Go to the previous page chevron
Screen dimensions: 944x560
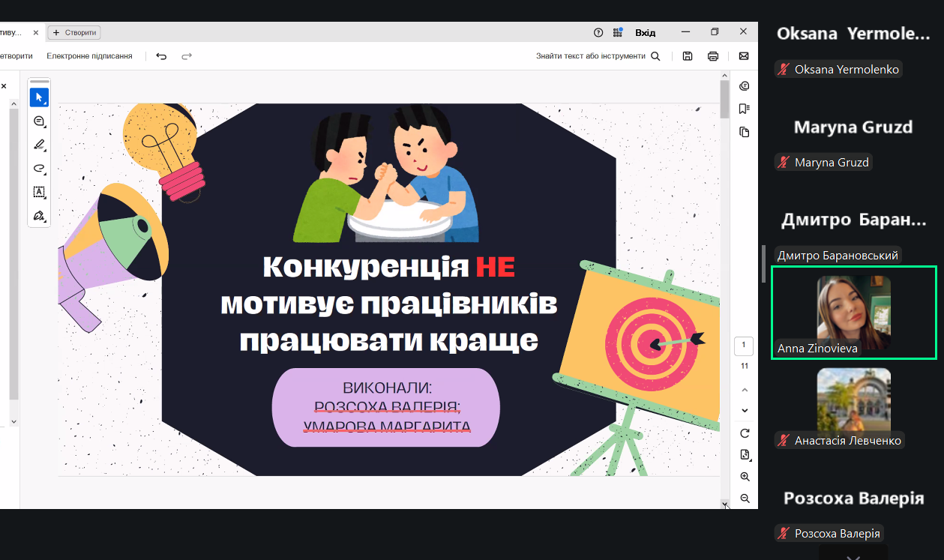745,390
